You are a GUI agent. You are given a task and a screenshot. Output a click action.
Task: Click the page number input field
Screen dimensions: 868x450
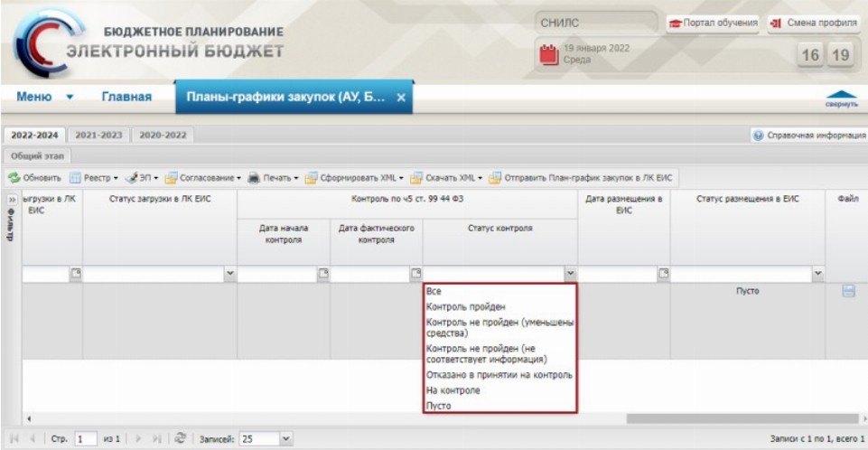click(84, 438)
